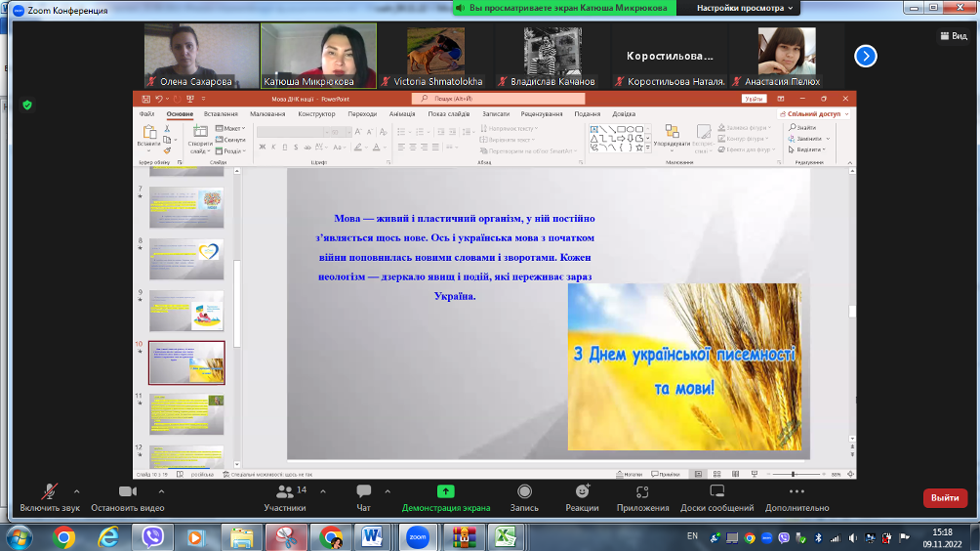The image size is (980, 551).
Task: Start Демонстрация экрана screen share
Action: pos(445,491)
